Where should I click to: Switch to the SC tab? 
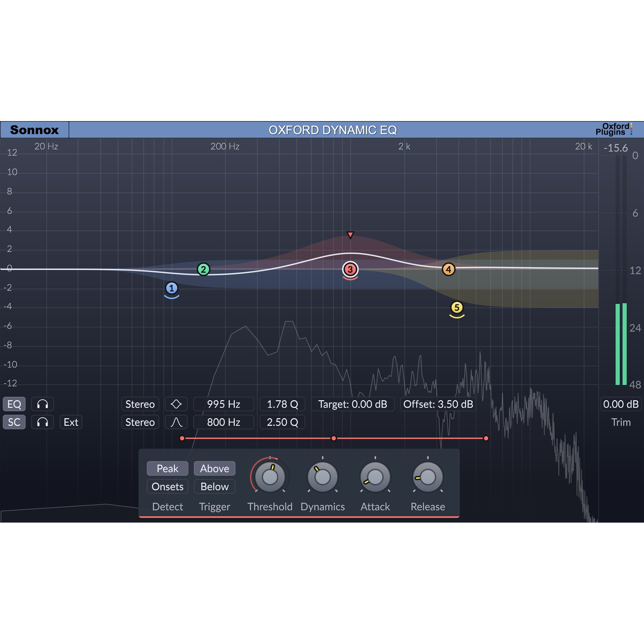(x=14, y=422)
